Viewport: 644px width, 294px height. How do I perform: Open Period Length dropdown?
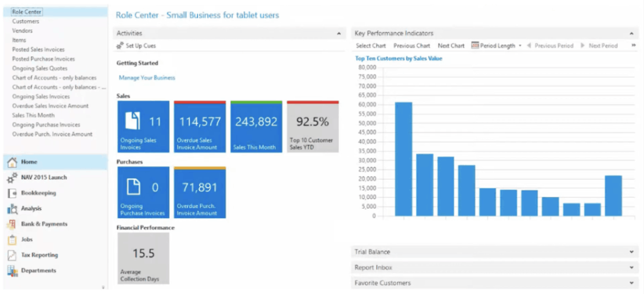(520, 46)
